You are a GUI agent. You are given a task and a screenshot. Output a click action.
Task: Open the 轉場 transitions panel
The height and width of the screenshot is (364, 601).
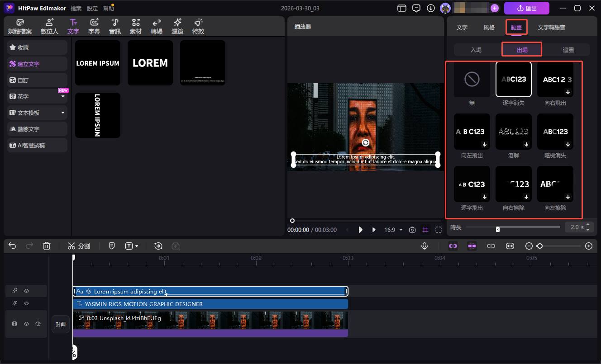click(x=157, y=27)
